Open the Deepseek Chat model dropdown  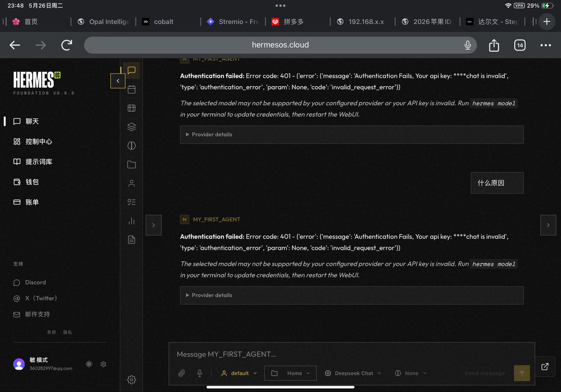point(353,373)
